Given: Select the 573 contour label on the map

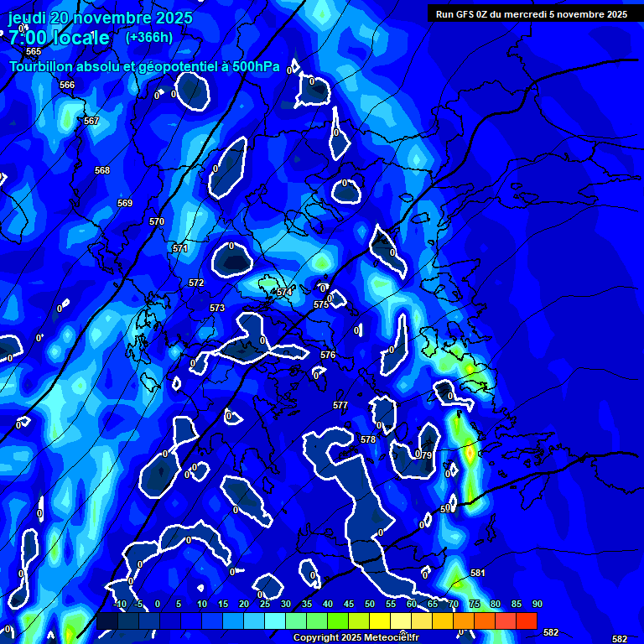Looking at the screenshot, I should [x=217, y=309].
